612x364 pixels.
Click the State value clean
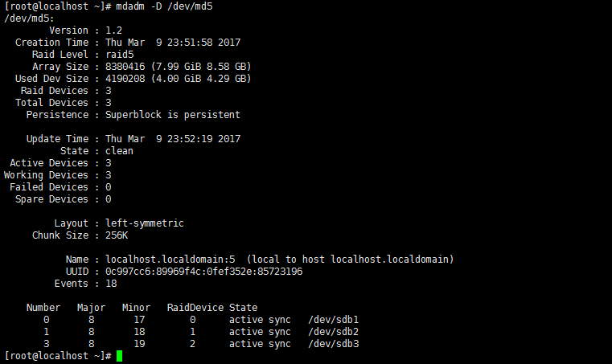pos(120,151)
